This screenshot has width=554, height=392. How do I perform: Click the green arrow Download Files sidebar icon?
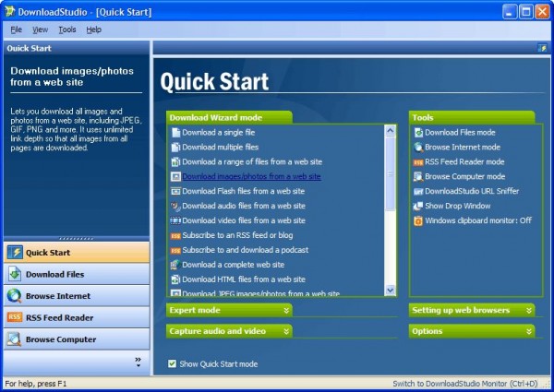[x=15, y=274]
